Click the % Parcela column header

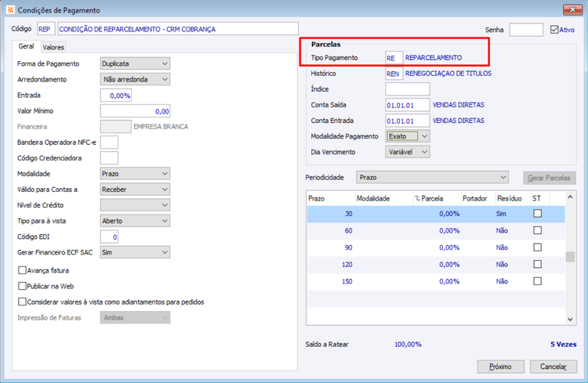click(437, 198)
